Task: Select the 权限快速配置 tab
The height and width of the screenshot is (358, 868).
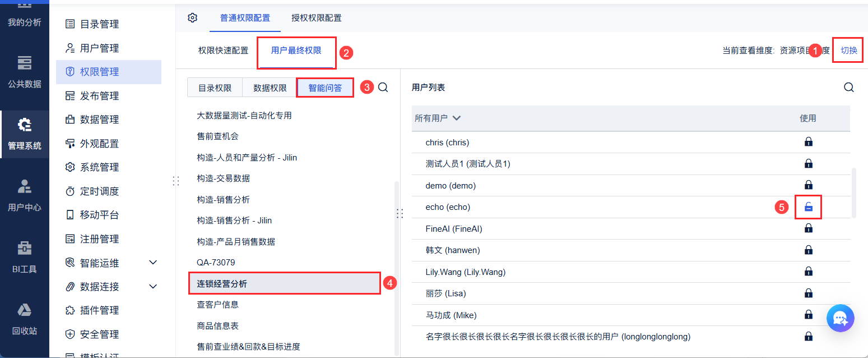Action: coord(223,51)
